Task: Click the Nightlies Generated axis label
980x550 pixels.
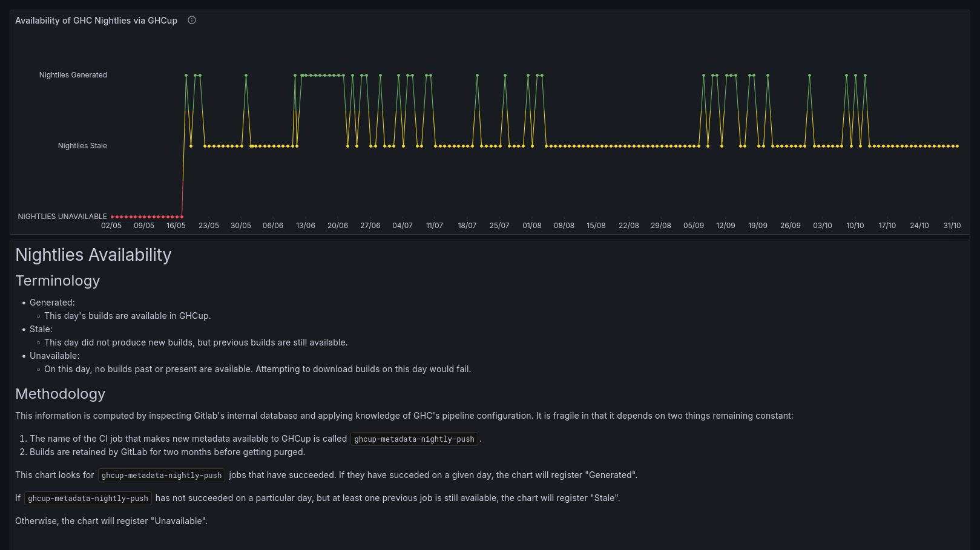Action: 73,75
